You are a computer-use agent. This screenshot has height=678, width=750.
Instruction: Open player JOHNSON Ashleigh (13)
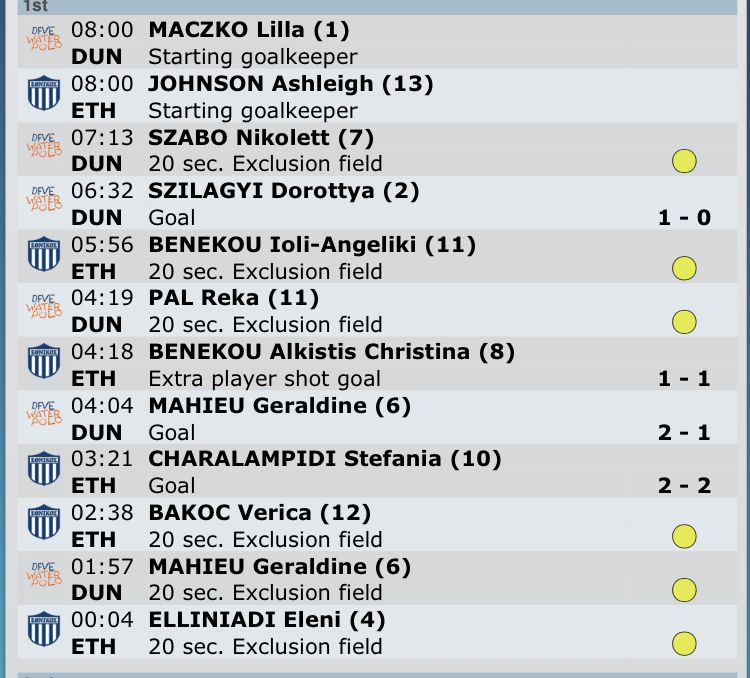[x=275, y=84]
